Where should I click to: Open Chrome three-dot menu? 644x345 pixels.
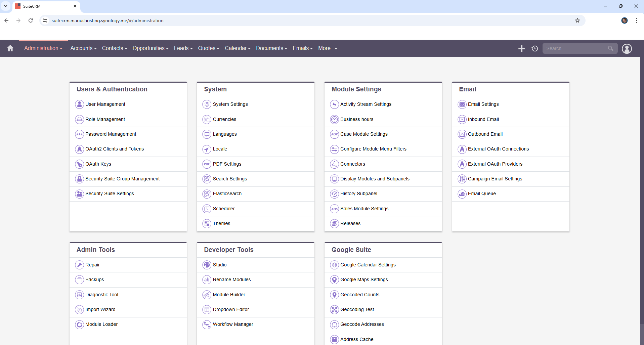[637, 20]
